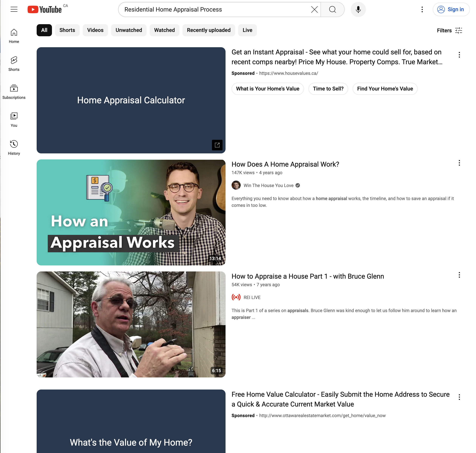The width and height of the screenshot is (476, 453).
Task: Open the Bruce Glenn appraisal video thumbnail
Action: pyautogui.click(x=131, y=324)
